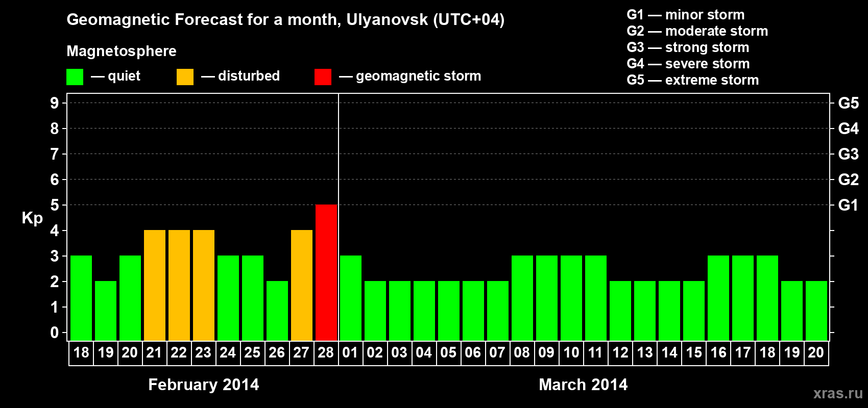Select the green bar for March 08
868x408 pixels.
522,298
